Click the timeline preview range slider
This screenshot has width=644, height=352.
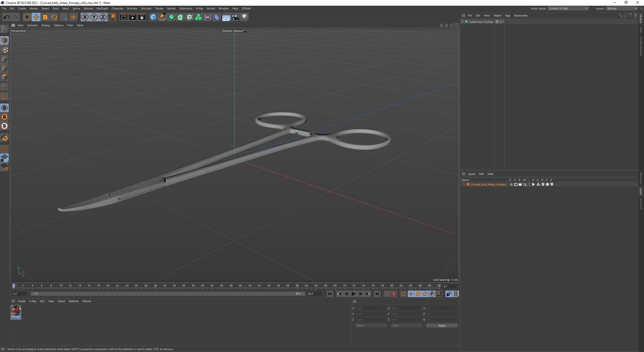tap(168, 294)
